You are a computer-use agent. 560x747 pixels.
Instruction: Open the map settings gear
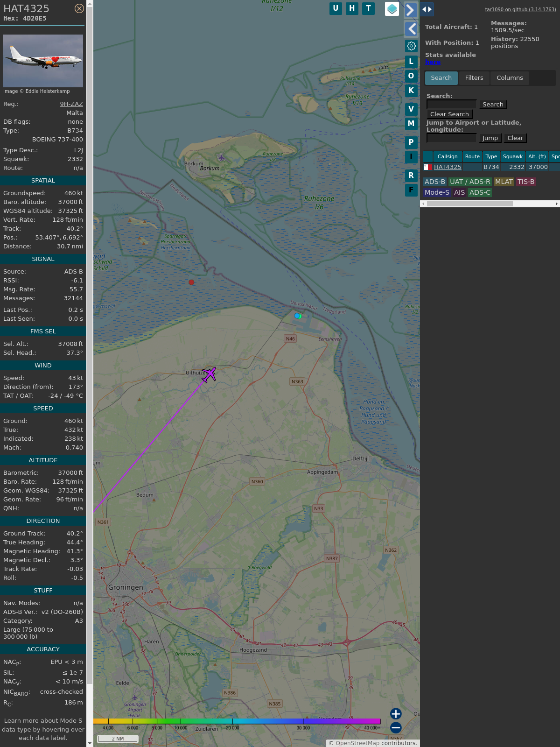[x=411, y=46]
